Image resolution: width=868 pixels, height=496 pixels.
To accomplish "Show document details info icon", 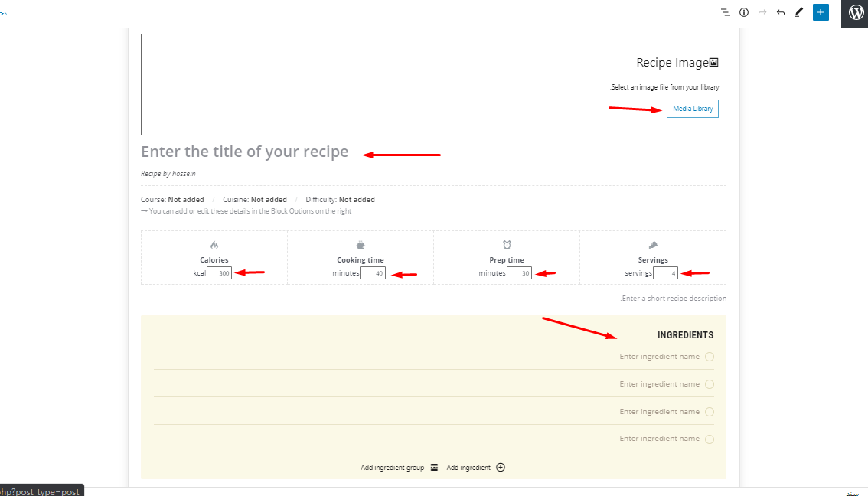I will click(744, 12).
